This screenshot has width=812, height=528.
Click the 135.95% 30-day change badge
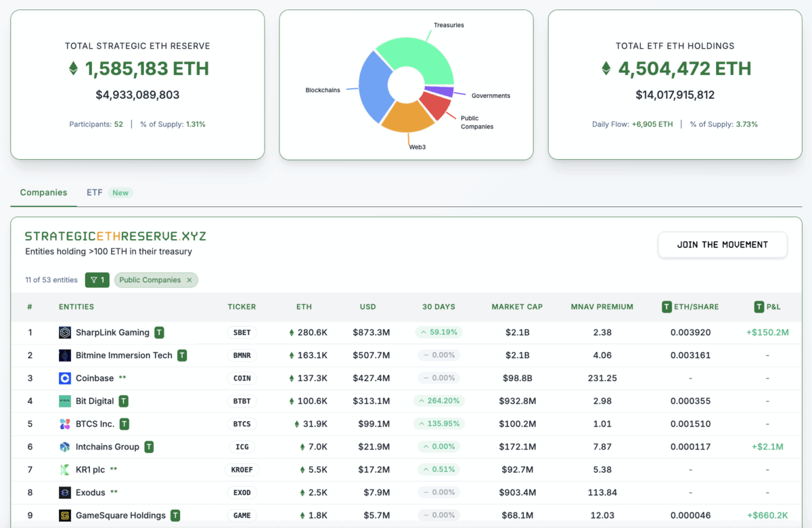(438, 424)
